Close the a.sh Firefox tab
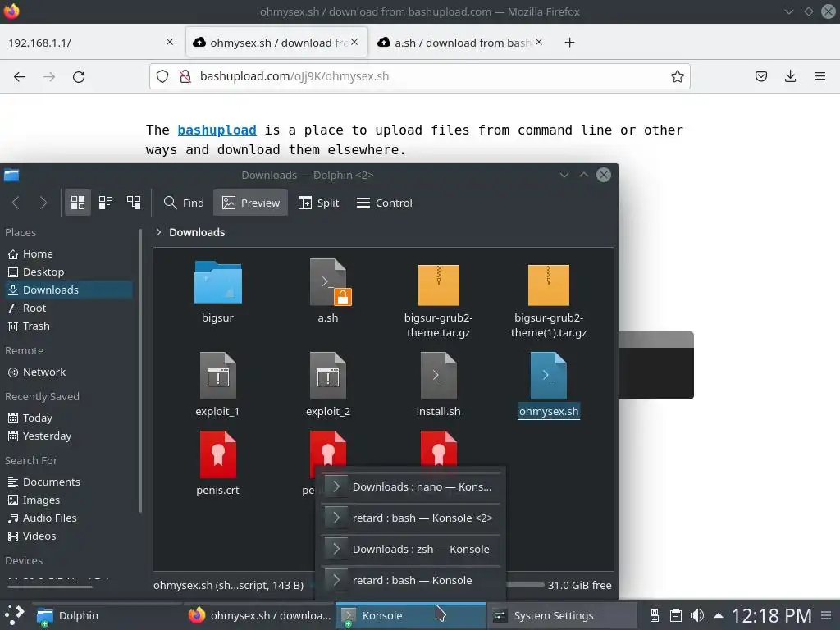 click(539, 42)
